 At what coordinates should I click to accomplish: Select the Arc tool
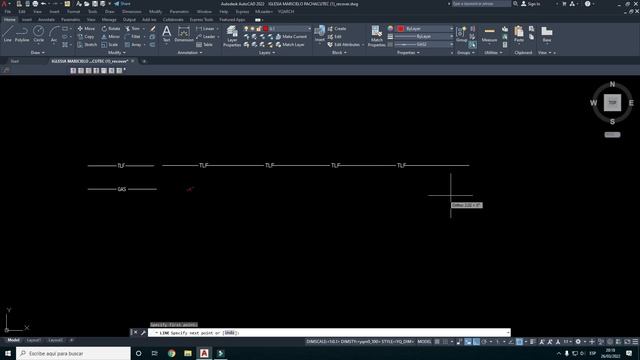(54, 34)
